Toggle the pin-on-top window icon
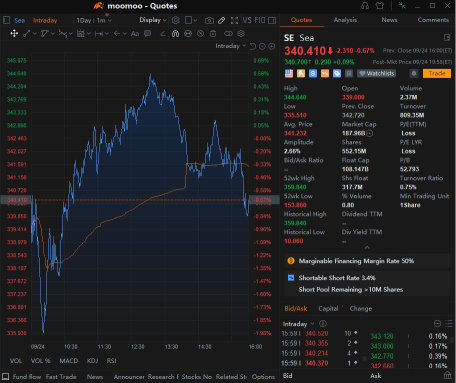456x383 pixels. point(402,6)
